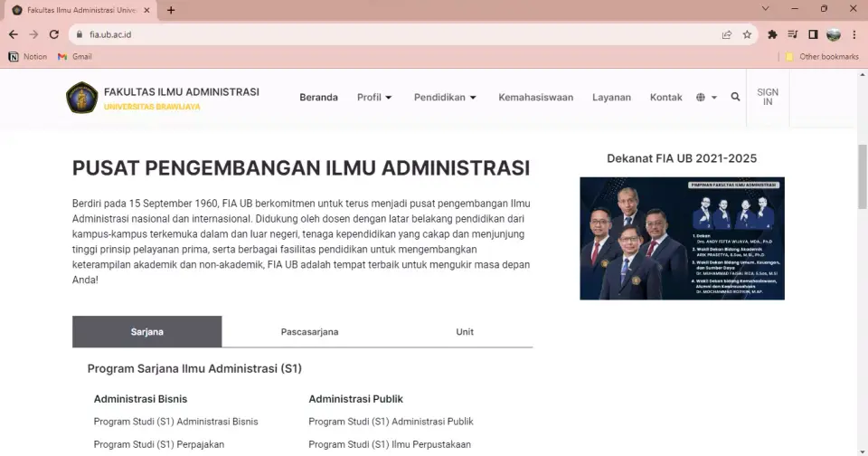This screenshot has width=868, height=456.
Task: Click the Administrasi Bisnis heading
Action: 140,399
